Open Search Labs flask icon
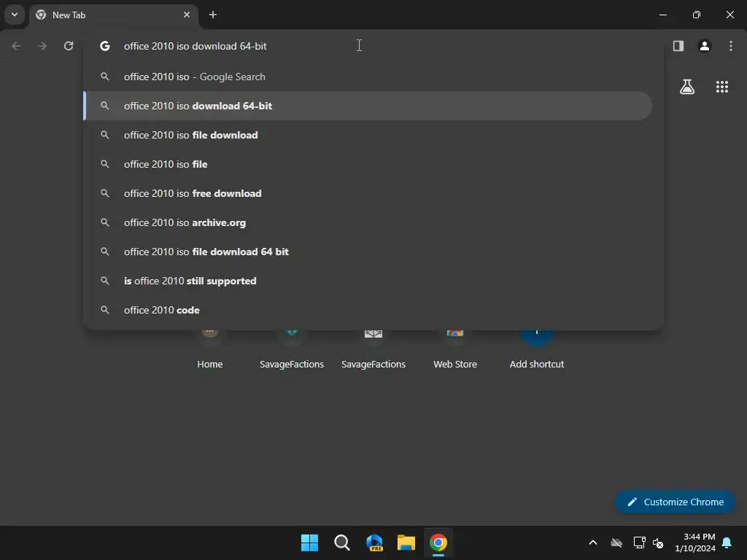747x560 pixels. coord(687,87)
